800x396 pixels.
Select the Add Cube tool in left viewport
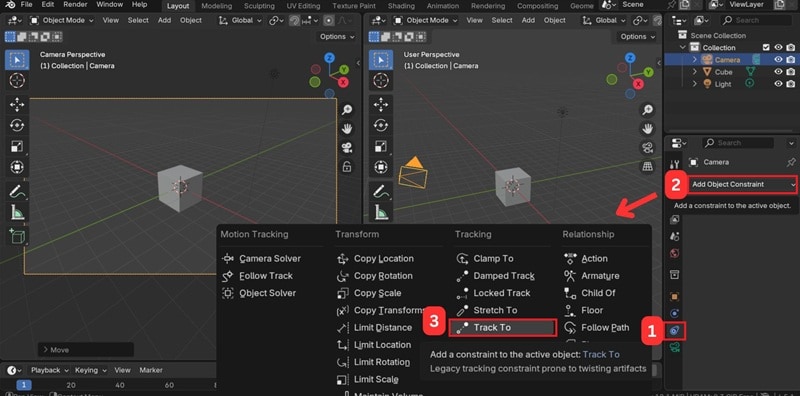click(17, 236)
